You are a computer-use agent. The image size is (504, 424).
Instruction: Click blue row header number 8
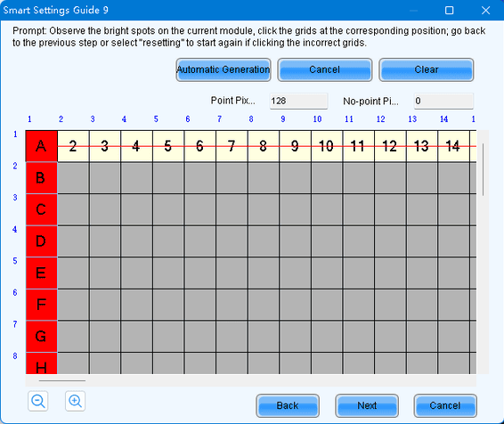(x=15, y=355)
